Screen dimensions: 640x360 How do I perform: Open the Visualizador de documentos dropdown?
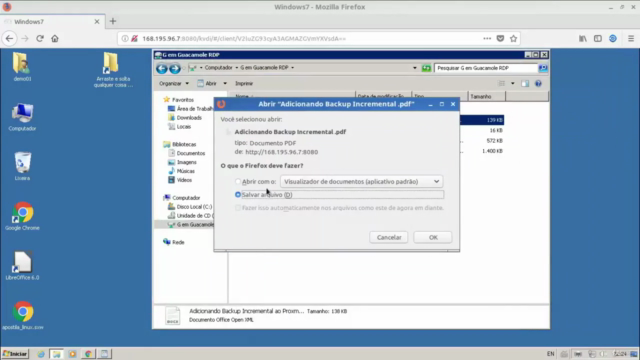[361, 181]
